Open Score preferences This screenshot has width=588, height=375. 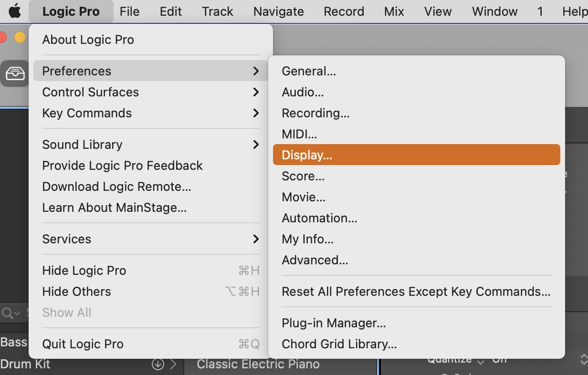[416, 176]
